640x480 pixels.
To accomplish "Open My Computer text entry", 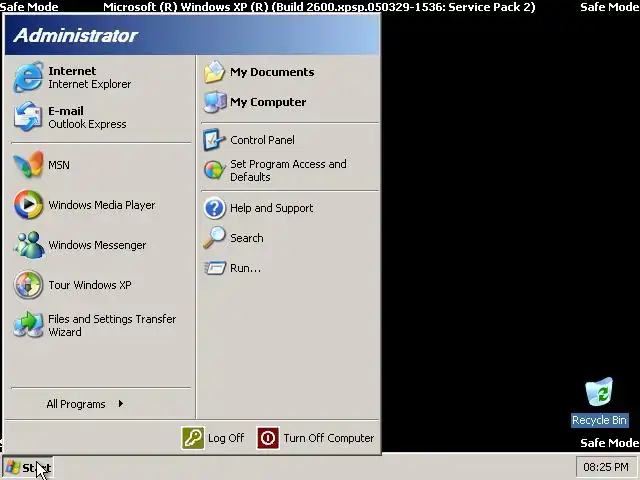I will pyautogui.click(x=268, y=102).
